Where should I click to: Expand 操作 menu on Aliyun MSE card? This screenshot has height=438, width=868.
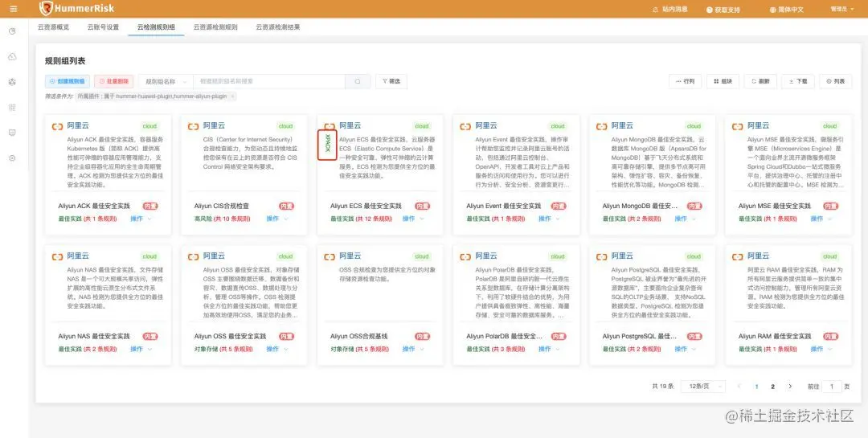pos(821,219)
